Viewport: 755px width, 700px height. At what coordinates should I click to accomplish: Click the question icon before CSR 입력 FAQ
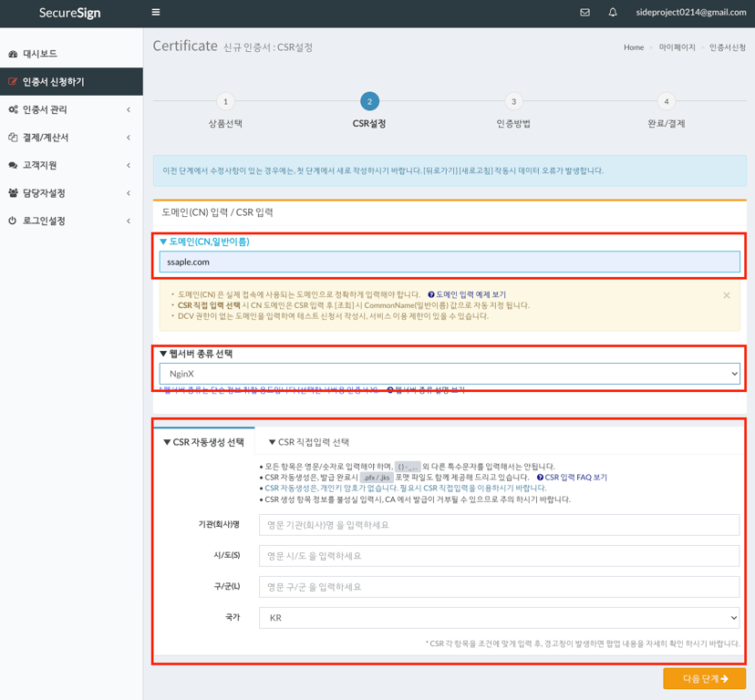(540, 478)
